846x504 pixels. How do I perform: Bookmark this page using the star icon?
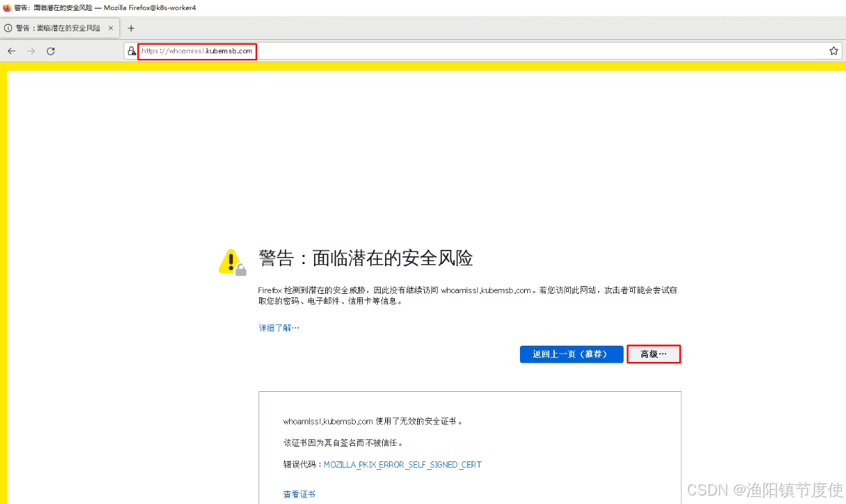click(833, 50)
